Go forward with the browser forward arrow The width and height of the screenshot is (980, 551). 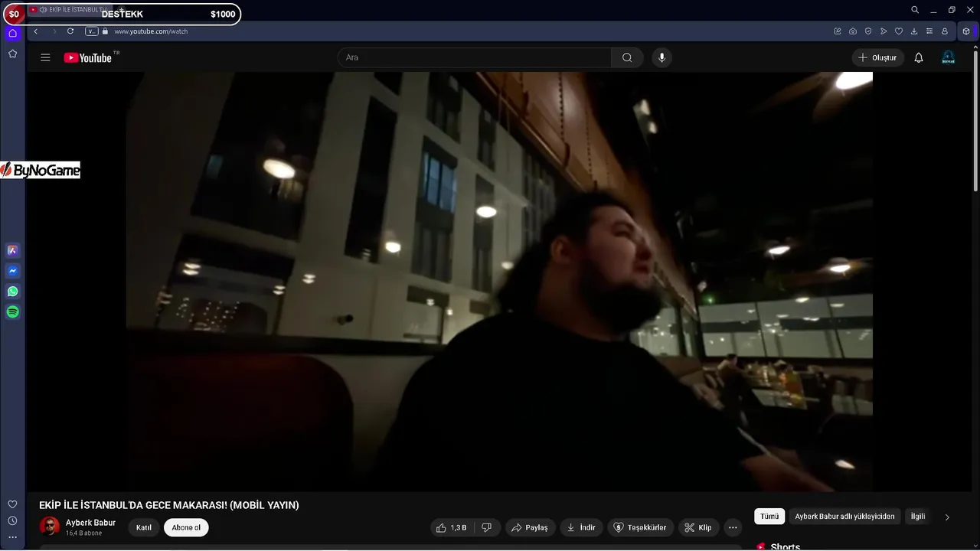pos(54,31)
